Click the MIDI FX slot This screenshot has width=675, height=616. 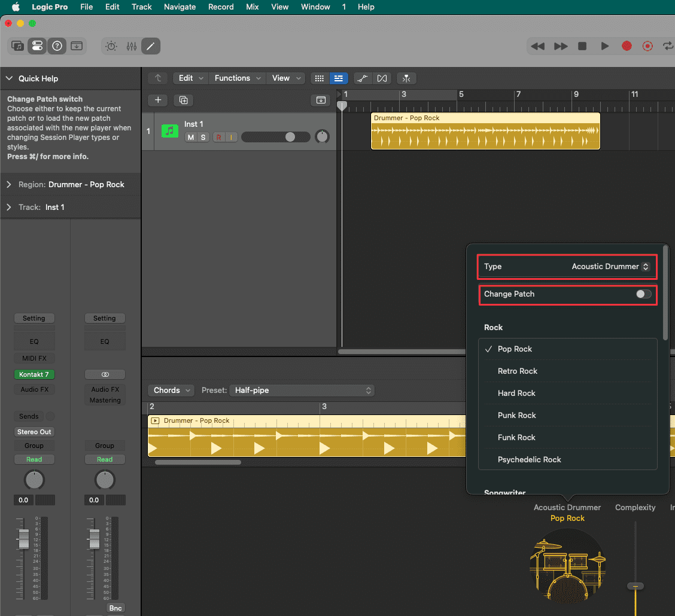tap(34, 358)
